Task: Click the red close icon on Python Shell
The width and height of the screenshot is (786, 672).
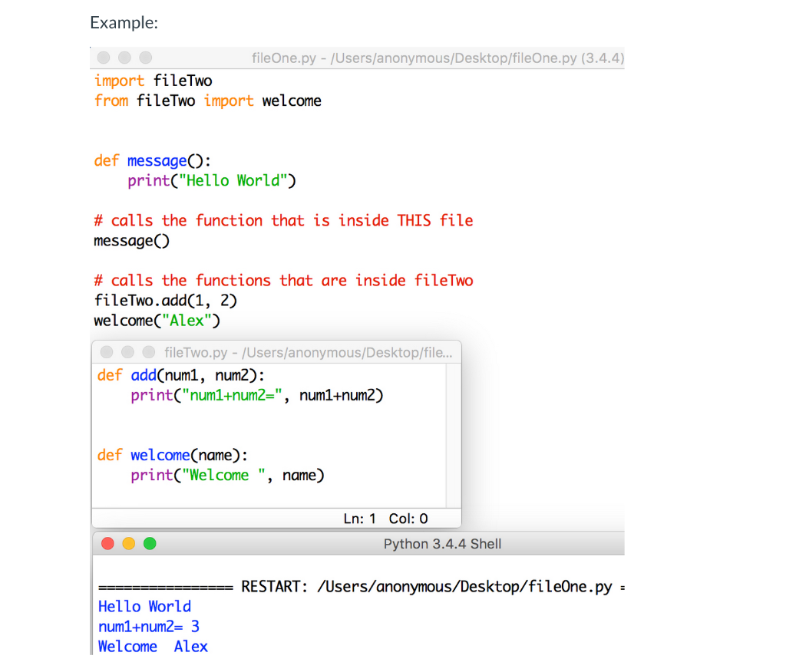Action: click(109, 543)
